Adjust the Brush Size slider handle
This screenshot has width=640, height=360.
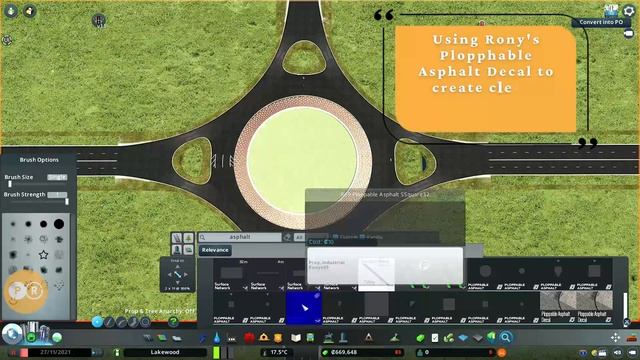[x=10, y=184]
